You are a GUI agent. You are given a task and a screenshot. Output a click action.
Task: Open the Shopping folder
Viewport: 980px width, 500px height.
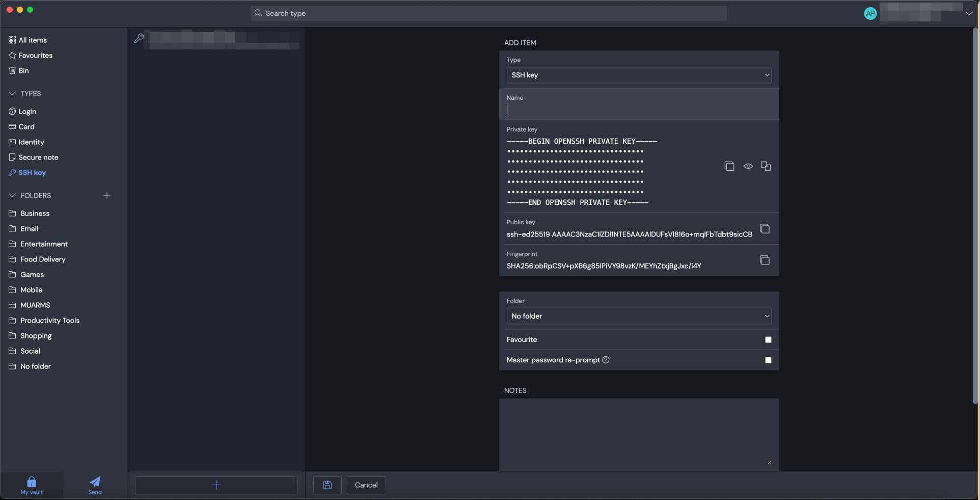click(31, 335)
